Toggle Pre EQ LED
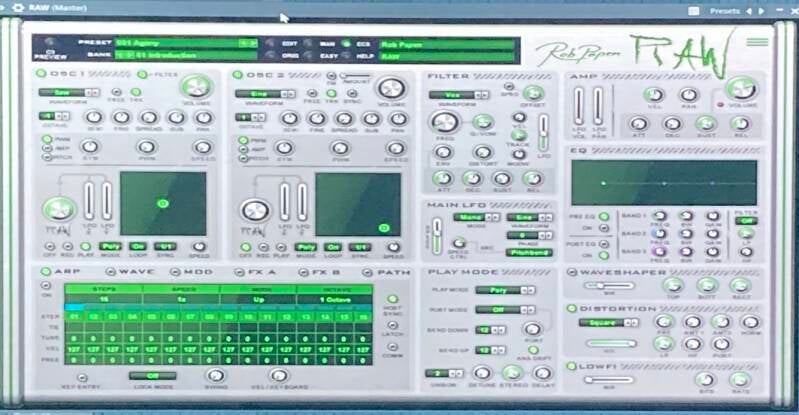Image resolution: width=799 pixels, height=415 pixels. coord(604,216)
